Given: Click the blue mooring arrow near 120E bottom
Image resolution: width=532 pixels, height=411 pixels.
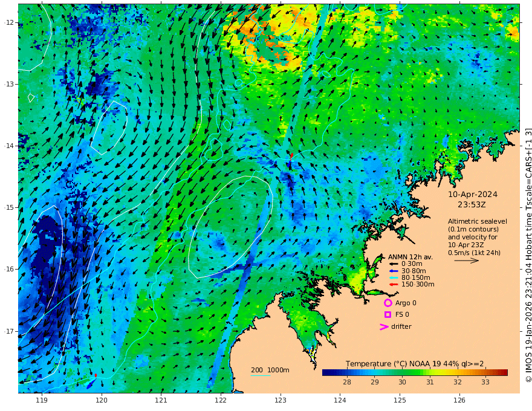Looking at the screenshot, I should coord(91,384).
